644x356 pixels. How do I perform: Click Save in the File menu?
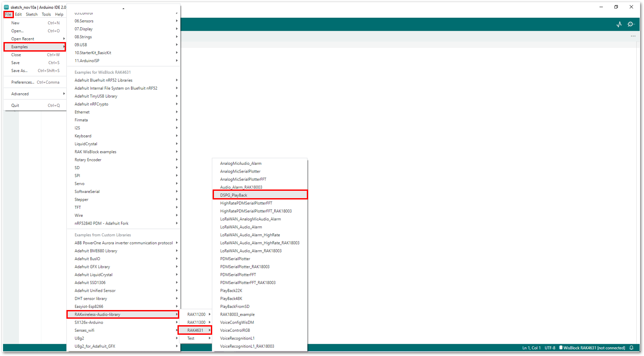coord(35,62)
